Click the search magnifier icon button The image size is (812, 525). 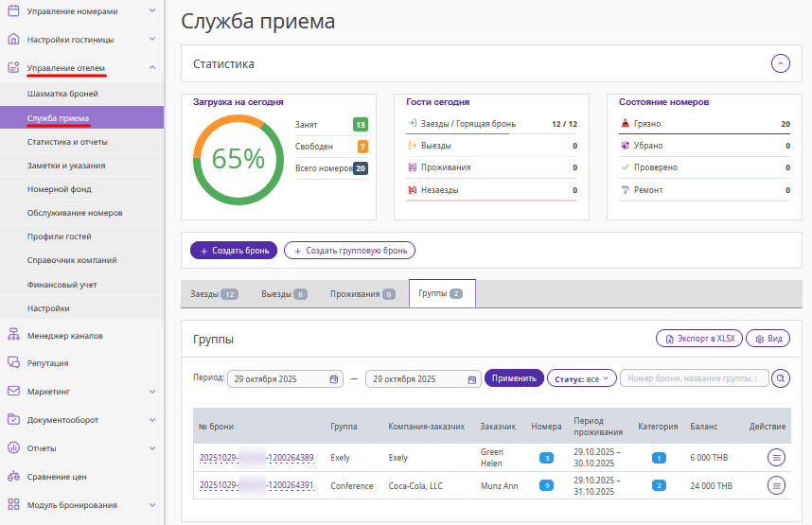tap(781, 378)
